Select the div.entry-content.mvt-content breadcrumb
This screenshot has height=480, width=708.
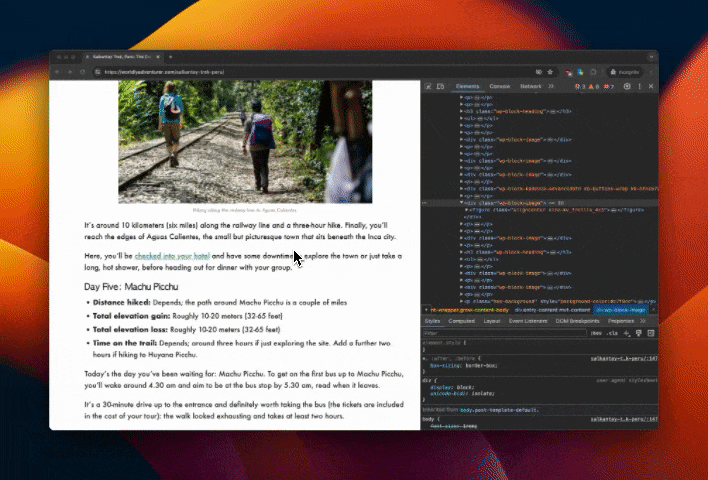click(552, 310)
